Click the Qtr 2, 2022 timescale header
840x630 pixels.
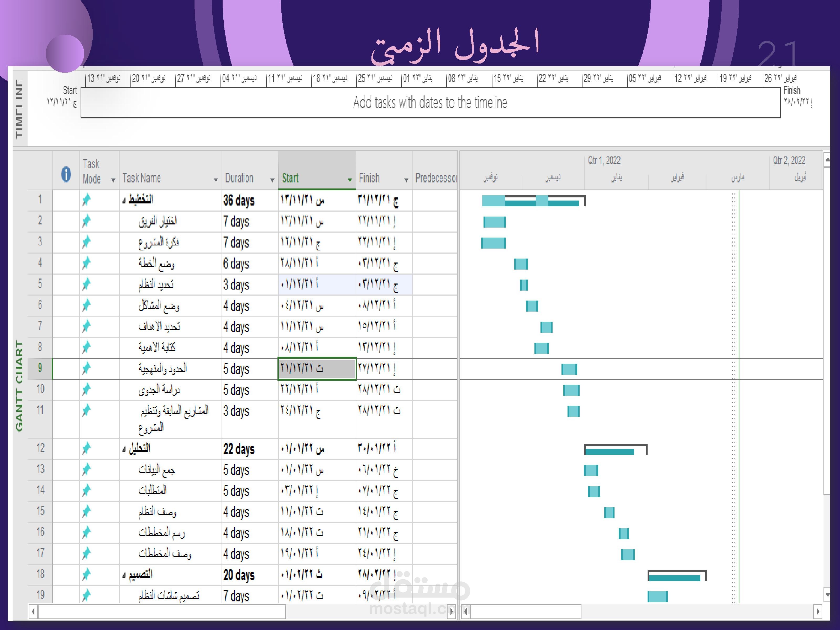[x=789, y=161]
